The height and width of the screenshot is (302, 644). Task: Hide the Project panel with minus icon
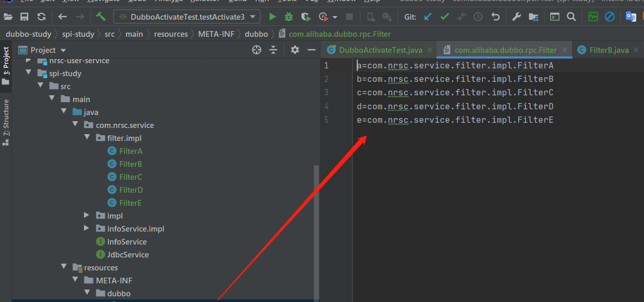[312, 50]
